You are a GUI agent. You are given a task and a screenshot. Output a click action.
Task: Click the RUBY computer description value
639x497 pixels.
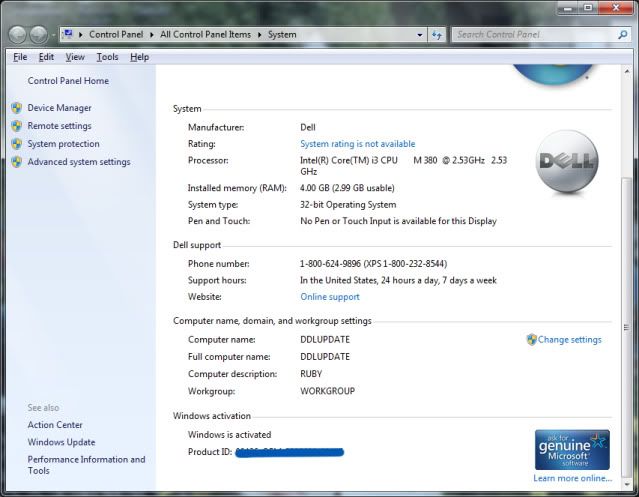coord(311,374)
